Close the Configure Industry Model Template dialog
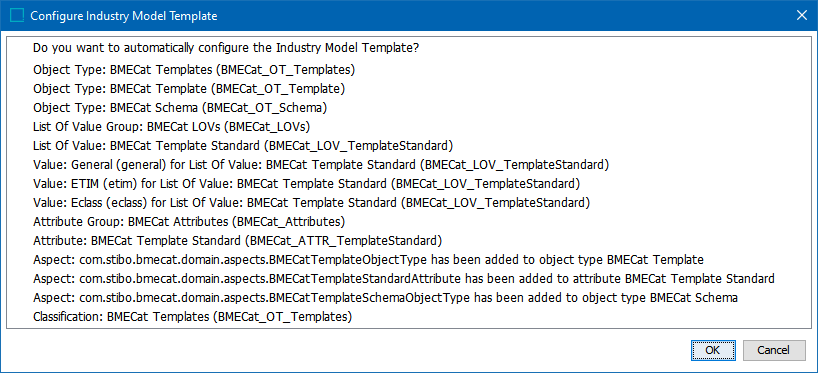The height and width of the screenshot is (373, 818). (801, 16)
